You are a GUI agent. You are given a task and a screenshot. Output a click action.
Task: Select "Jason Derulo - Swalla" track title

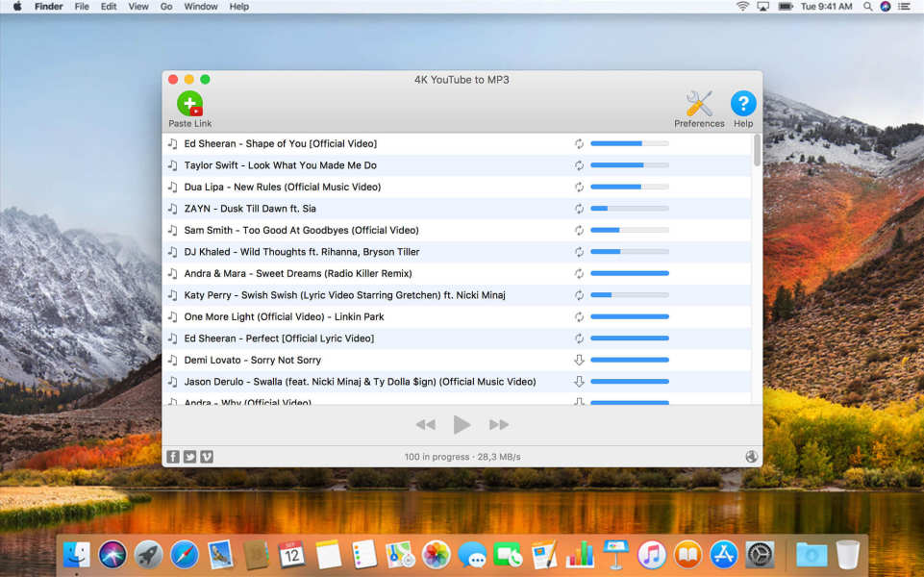coord(360,382)
